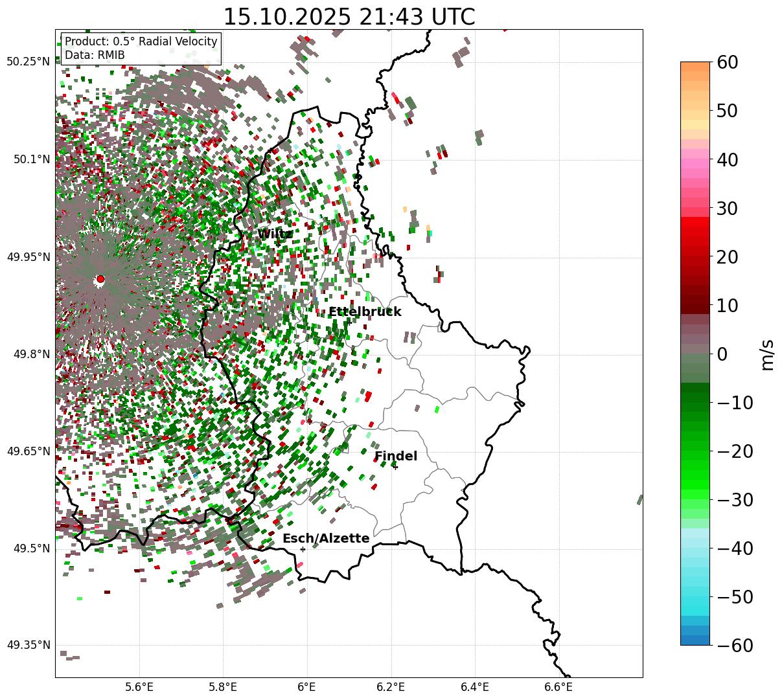This screenshot has width=782, height=700.
Task: Click the 49.8°N latitude label
Action: pyautogui.click(x=31, y=354)
